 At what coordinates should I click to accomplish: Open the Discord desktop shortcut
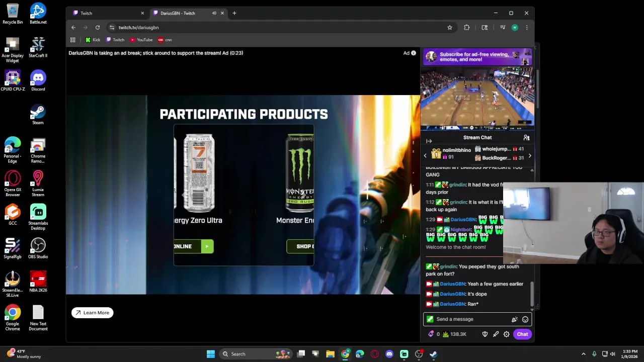point(38,80)
